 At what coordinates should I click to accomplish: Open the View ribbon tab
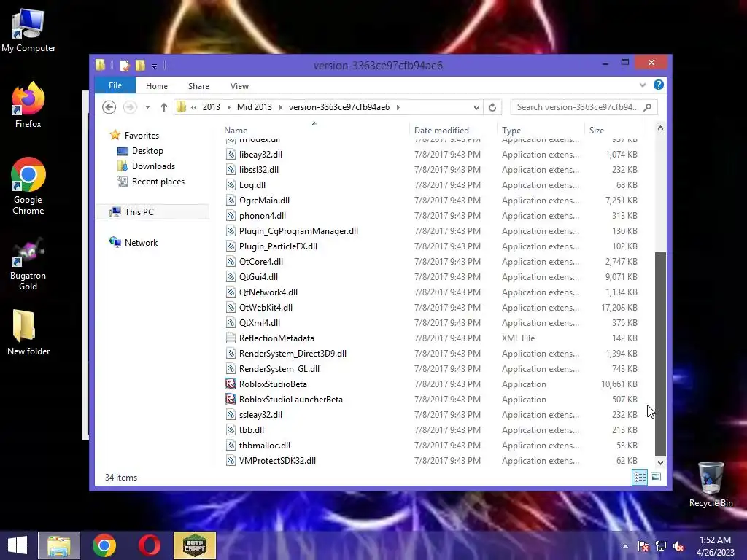(239, 86)
